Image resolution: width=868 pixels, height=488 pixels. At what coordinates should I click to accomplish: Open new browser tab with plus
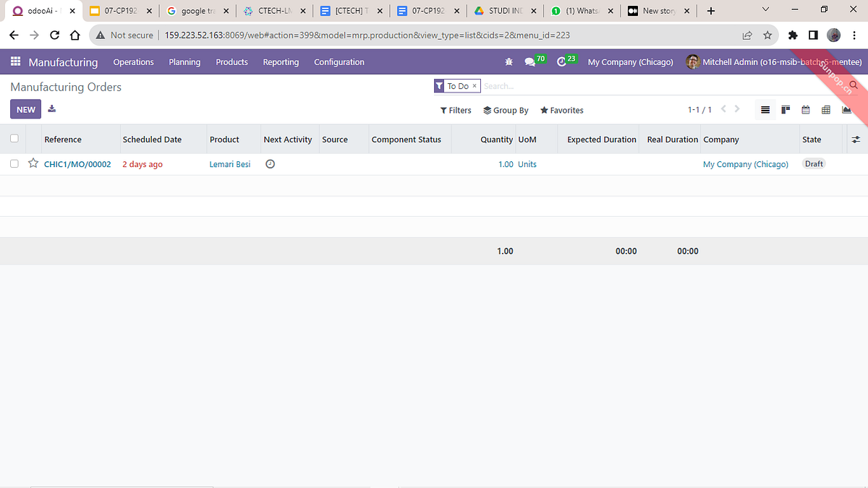pos(711,11)
